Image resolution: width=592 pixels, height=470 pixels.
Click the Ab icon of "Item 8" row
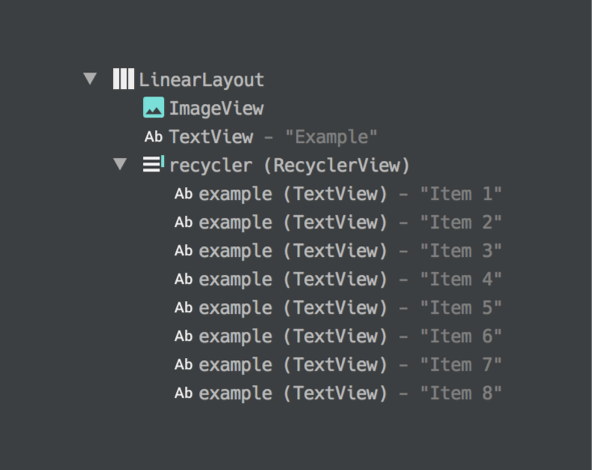pos(183,393)
